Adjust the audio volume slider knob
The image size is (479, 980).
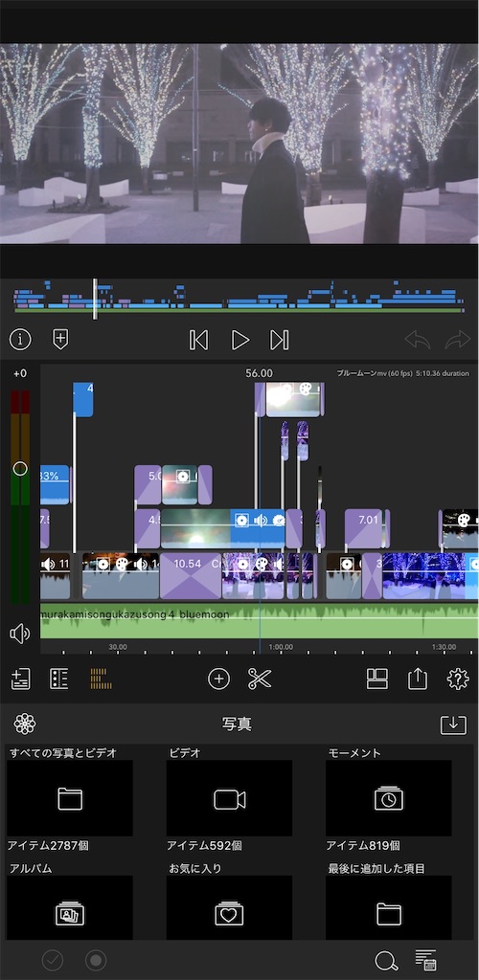20,469
